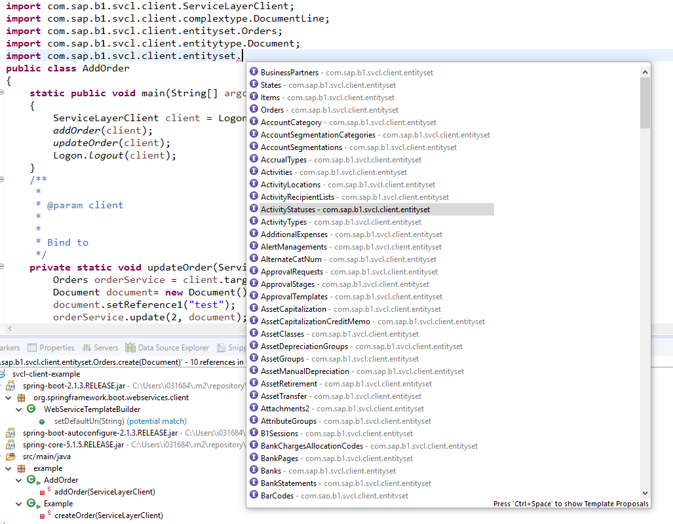Select addOrder(ServiceLayerClient) match
Viewport: 673px width, 524px height.
(x=104, y=492)
